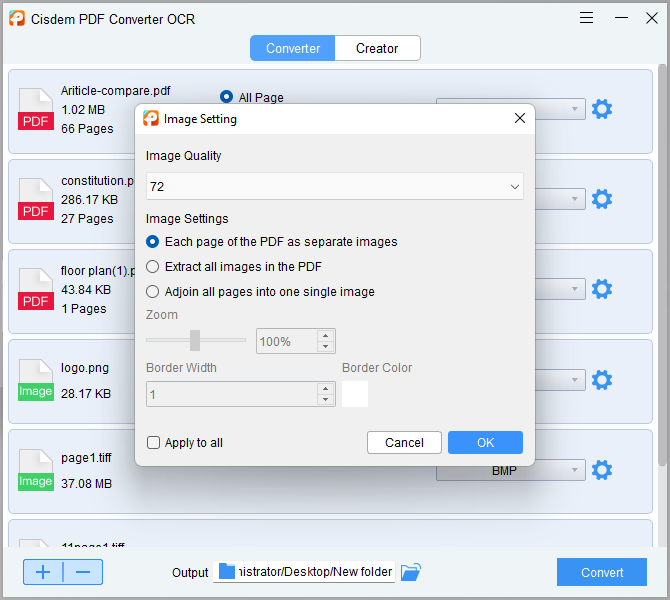
Task: Browse for the output folder with the open-folder icon
Action: [411, 572]
